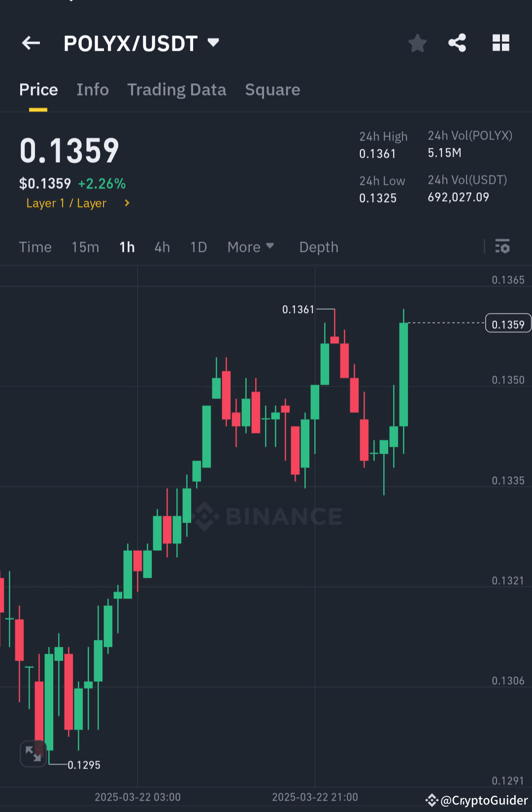This screenshot has height=812, width=532.
Task: Open the Square tab
Action: point(272,90)
